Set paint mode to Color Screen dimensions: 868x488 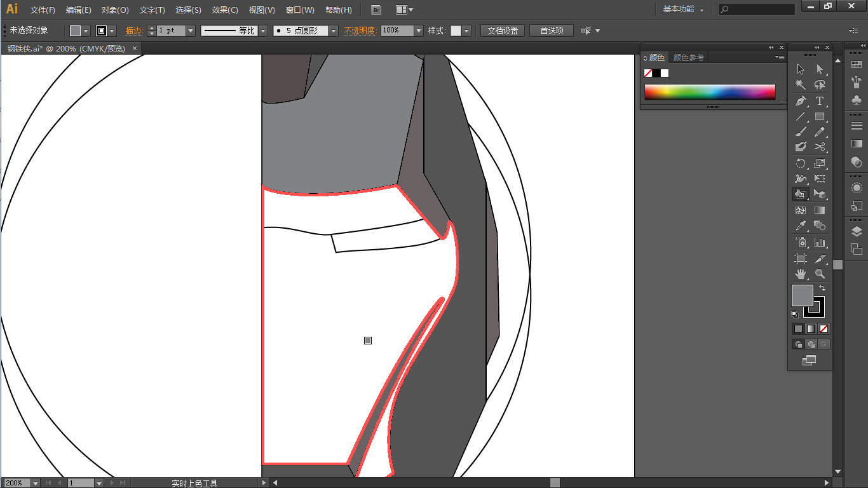click(x=798, y=329)
